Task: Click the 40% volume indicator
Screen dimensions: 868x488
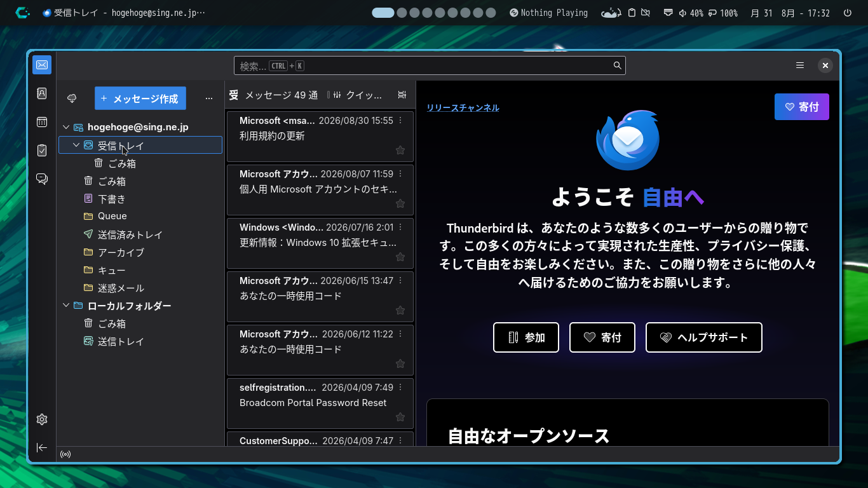Action: [x=691, y=13]
